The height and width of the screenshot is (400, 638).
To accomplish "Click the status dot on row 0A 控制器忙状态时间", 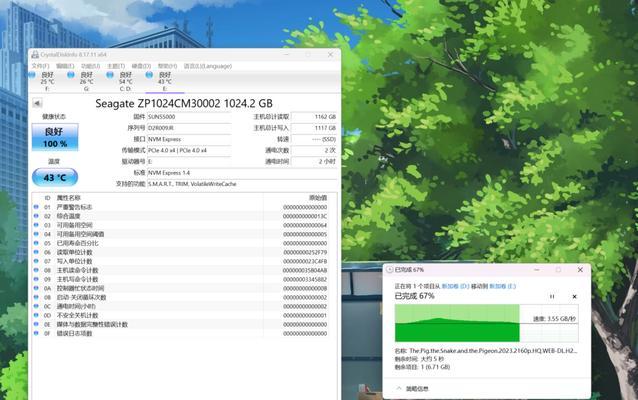I will [36, 288].
